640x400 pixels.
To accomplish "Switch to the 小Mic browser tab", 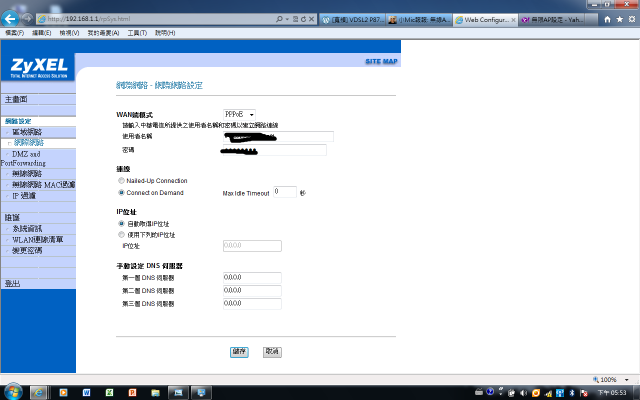I will click(419, 20).
